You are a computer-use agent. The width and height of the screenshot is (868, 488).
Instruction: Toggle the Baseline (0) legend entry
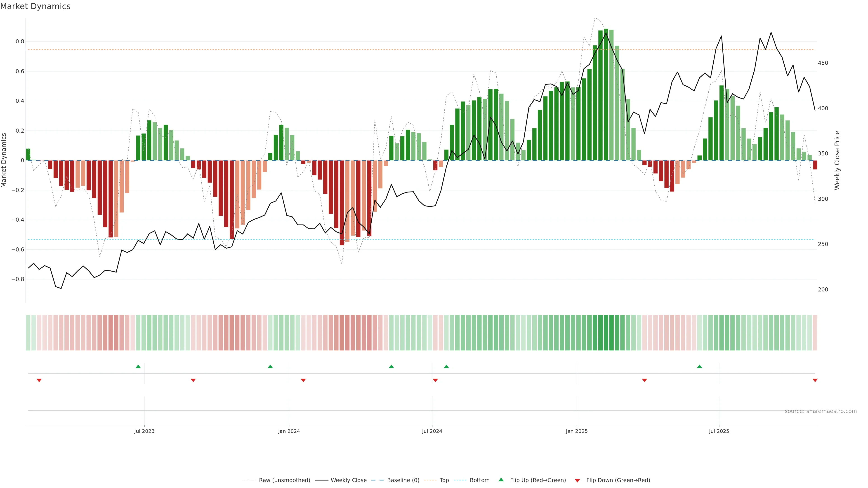[403, 480]
